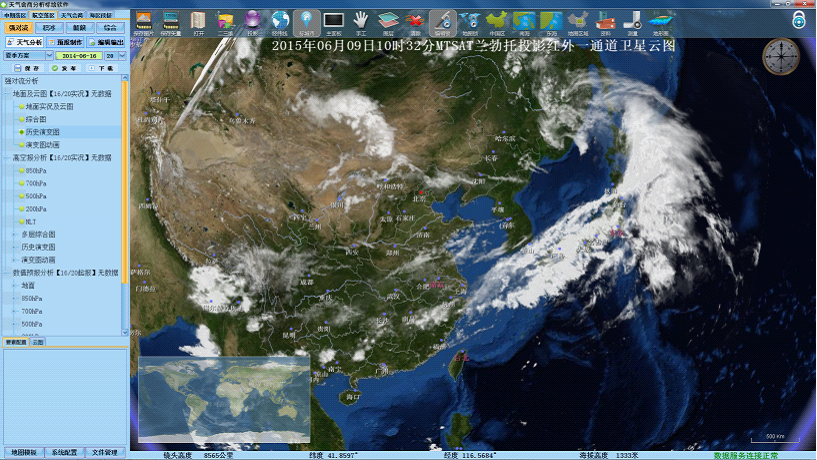Screen dimensions: 817x460
Task: Click the compass rose on map
Action: tap(781, 57)
